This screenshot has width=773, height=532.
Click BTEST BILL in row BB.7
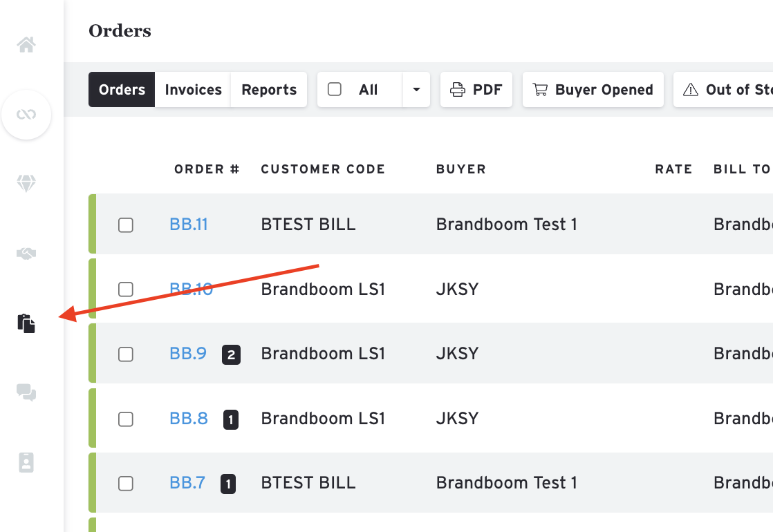[x=308, y=483]
